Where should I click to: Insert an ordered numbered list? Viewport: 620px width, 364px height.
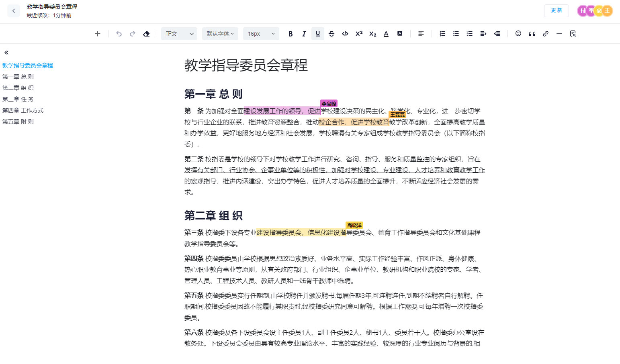442,34
